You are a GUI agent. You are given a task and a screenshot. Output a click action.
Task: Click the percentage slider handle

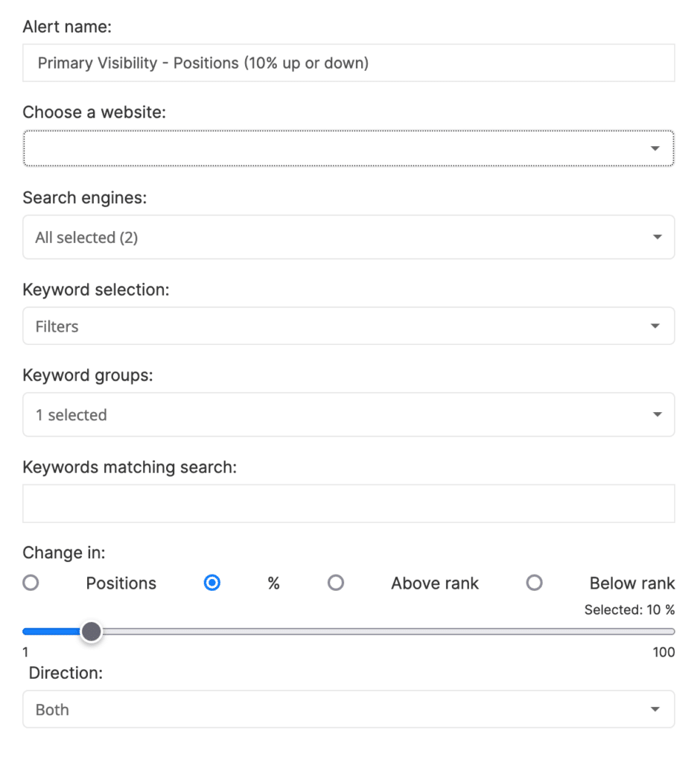91,632
